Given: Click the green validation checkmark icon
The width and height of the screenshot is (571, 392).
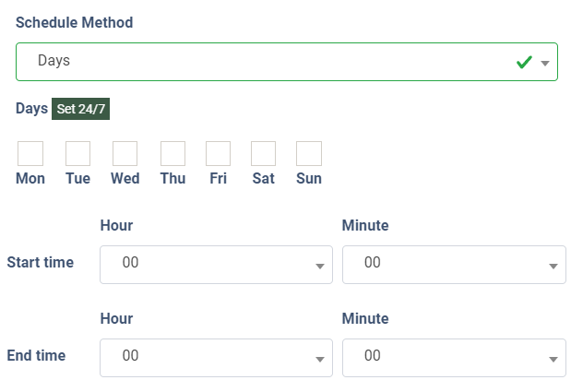Looking at the screenshot, I should click(x=524, y=62).
